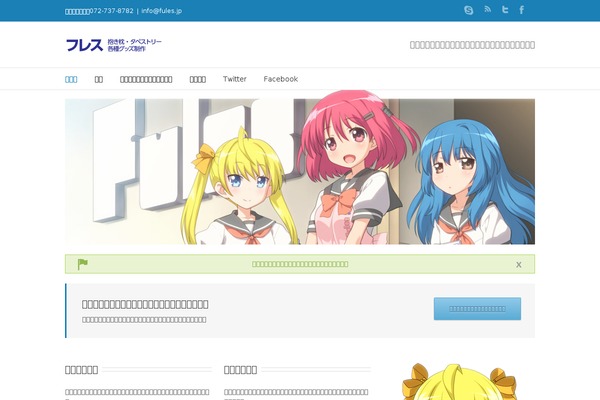Click the blue button in the callout box
600x400 pixels.
[477, 309]
